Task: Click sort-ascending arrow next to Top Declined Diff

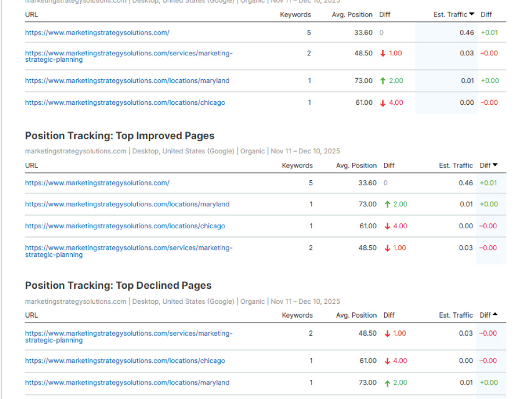Action: coord(495,314)
